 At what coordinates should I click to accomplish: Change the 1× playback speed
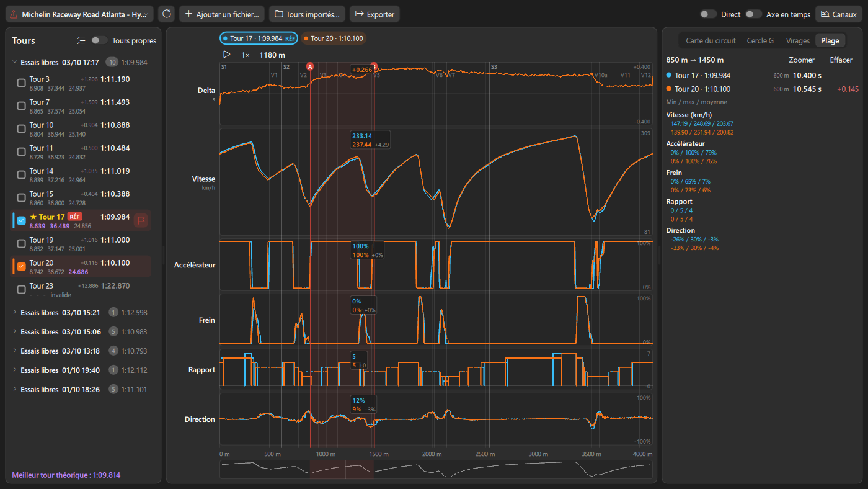click(x=246, y=55)
